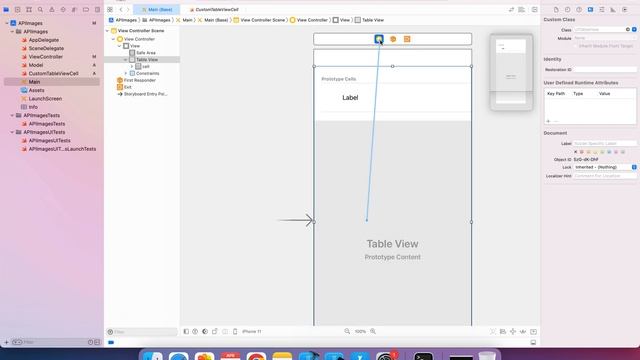Zoom in the storyboard canvas
Image resolution: width=640 pixels, height=360 pixels.
coord(373,331)
